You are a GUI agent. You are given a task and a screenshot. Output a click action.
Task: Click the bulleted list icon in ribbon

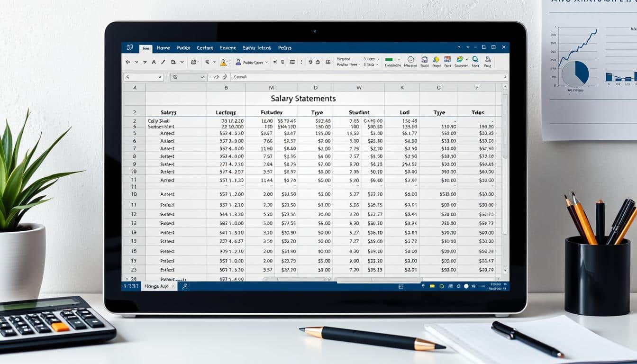point(292,62)
